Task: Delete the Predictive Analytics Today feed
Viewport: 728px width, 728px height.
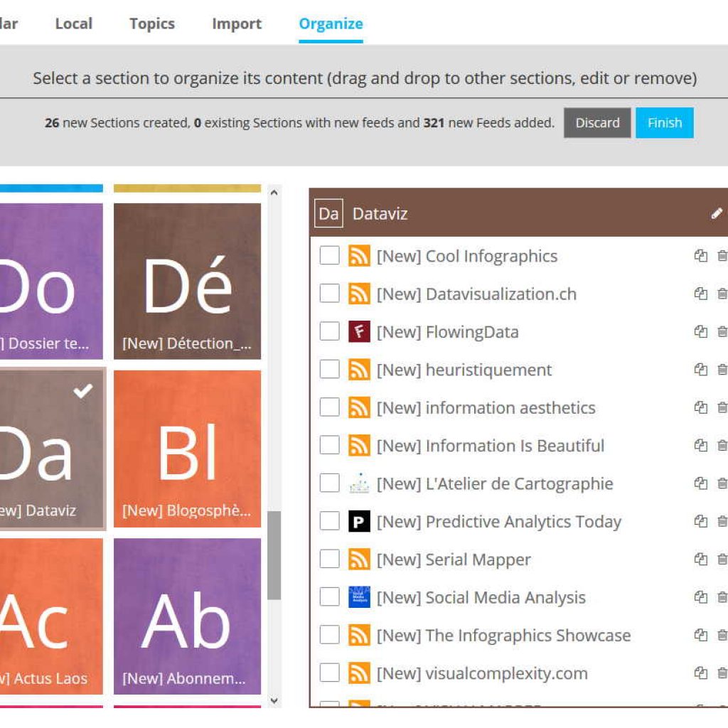Action: (722, 521)
